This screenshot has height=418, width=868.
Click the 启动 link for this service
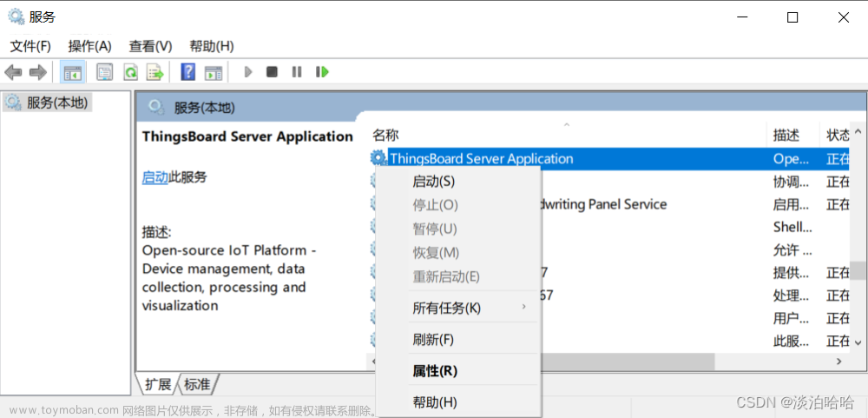pos(155,177)
